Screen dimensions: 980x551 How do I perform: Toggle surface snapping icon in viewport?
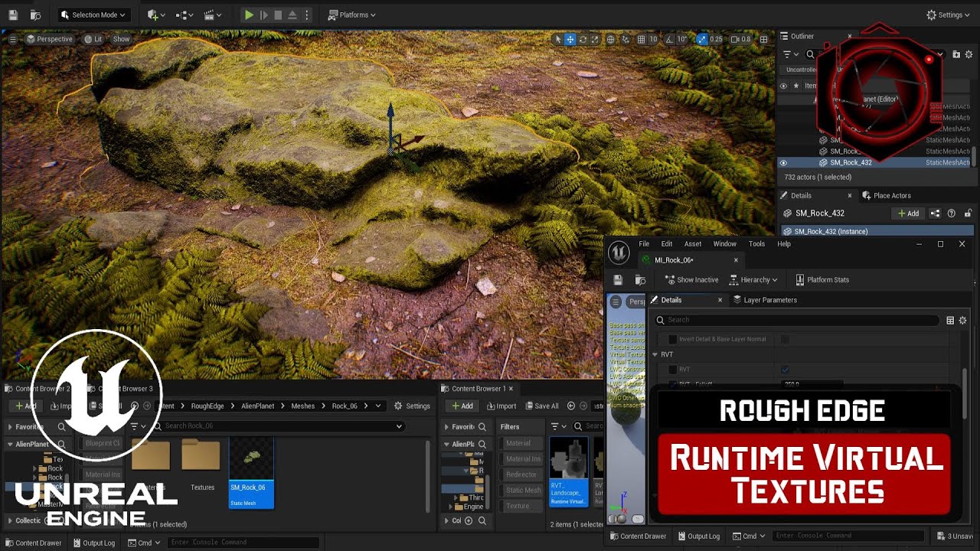pos(626,39)
